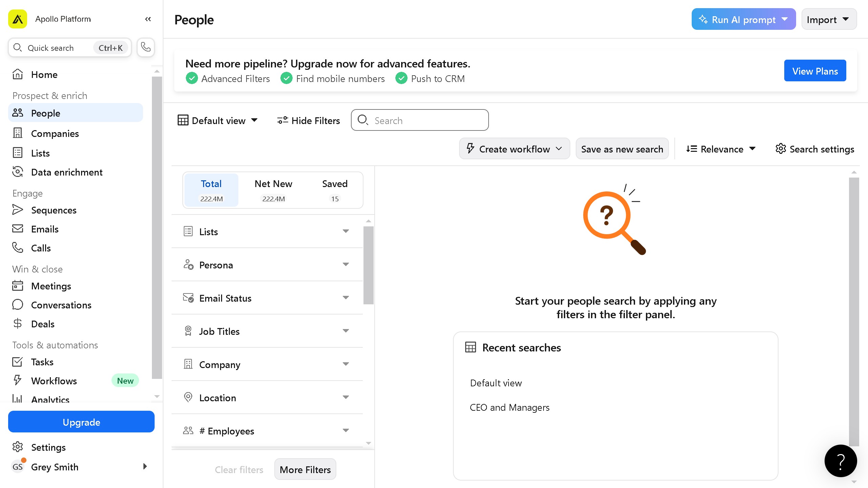Open the Relevance sort dropdown

pos(721,149)
